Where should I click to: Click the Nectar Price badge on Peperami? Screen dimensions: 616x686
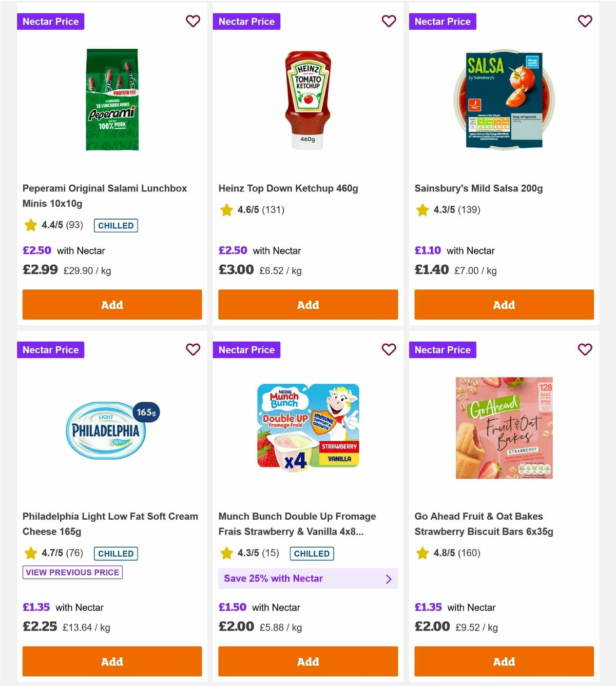point(50,21)
